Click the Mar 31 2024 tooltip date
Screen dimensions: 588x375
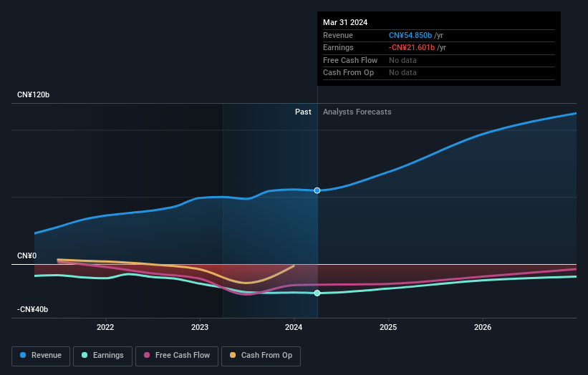pos(345,22)
